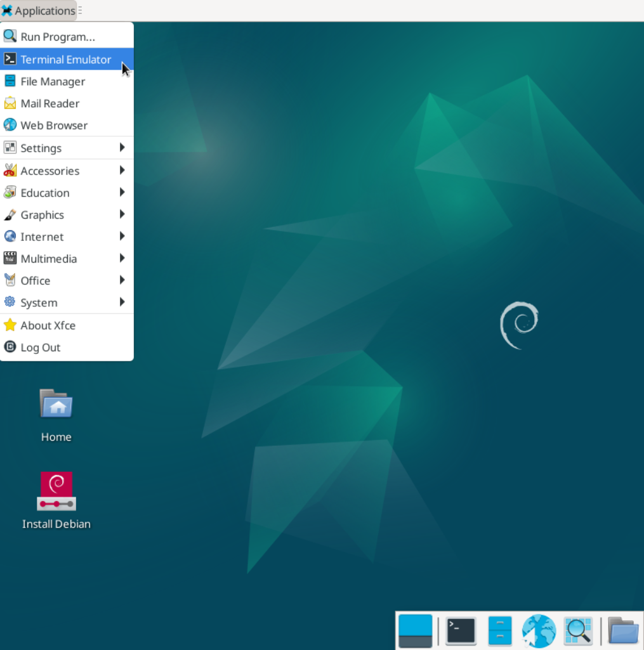Open the Multimedia submenu
The width and height of the screenshot is (644, 650).
(x=67, y=259)
